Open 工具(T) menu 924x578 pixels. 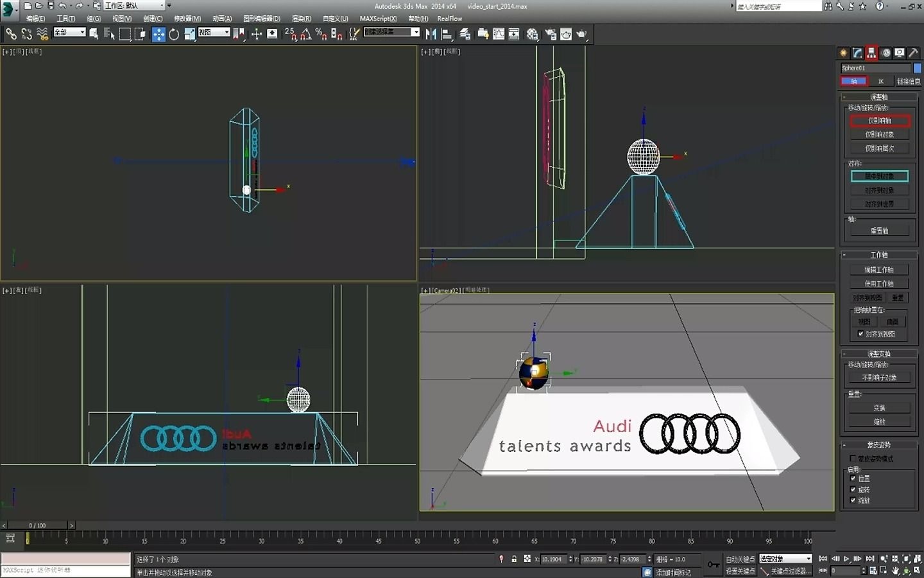tap(66, 19)
